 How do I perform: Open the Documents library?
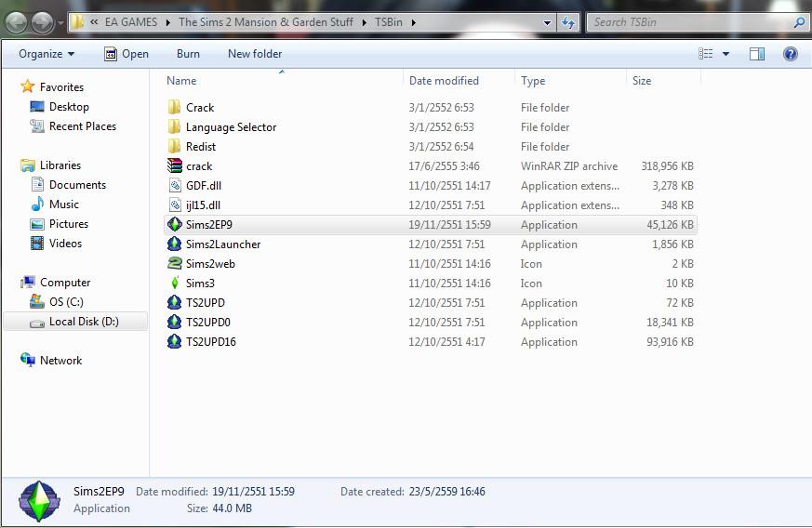pyautogui.click(x=77, y=185)
